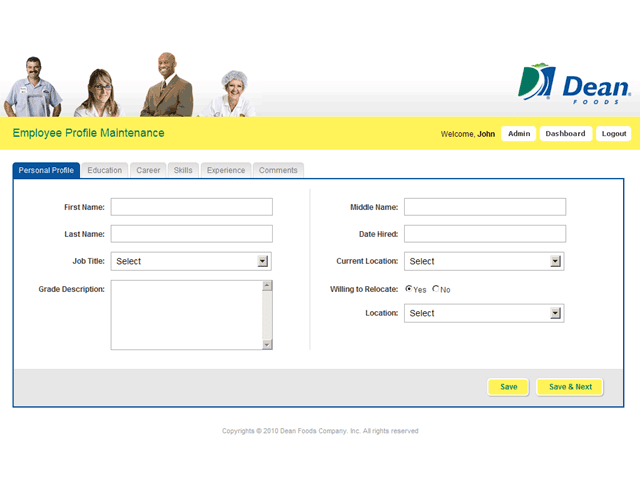Click the Grade Description scrollbar down arrow

point(267,344)
